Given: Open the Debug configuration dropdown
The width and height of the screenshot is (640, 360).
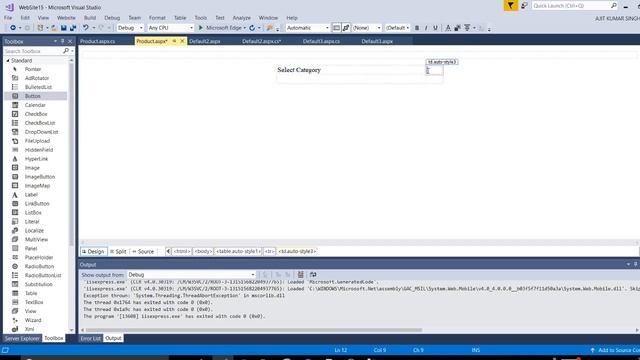Looking at the screenshot, I should 130,28.
